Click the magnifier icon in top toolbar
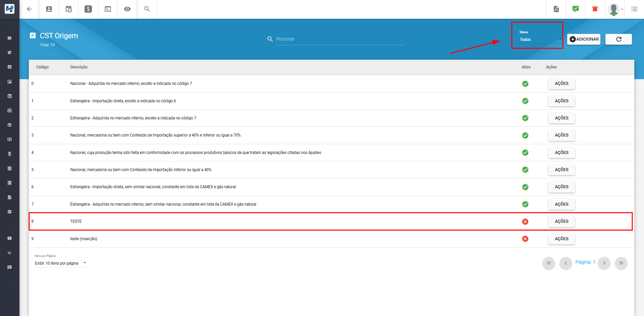Image resolution: width=644 pixels, height=316 pixels. 147,9
